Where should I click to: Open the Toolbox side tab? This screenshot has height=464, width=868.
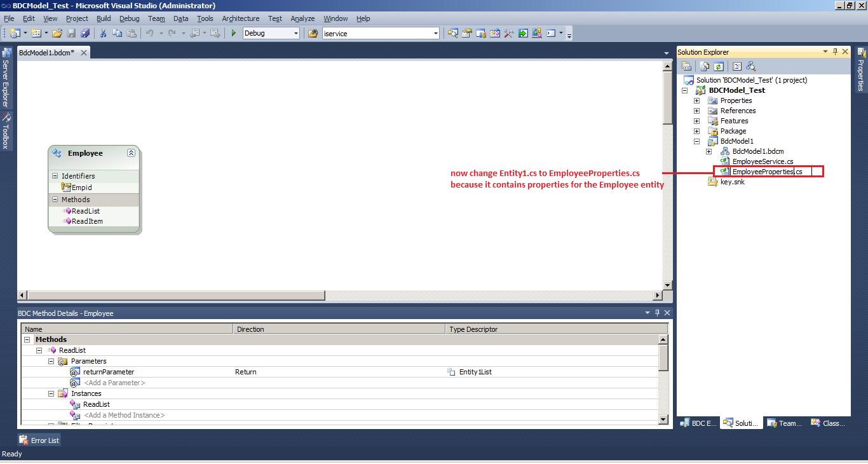[x=6, y=131]
